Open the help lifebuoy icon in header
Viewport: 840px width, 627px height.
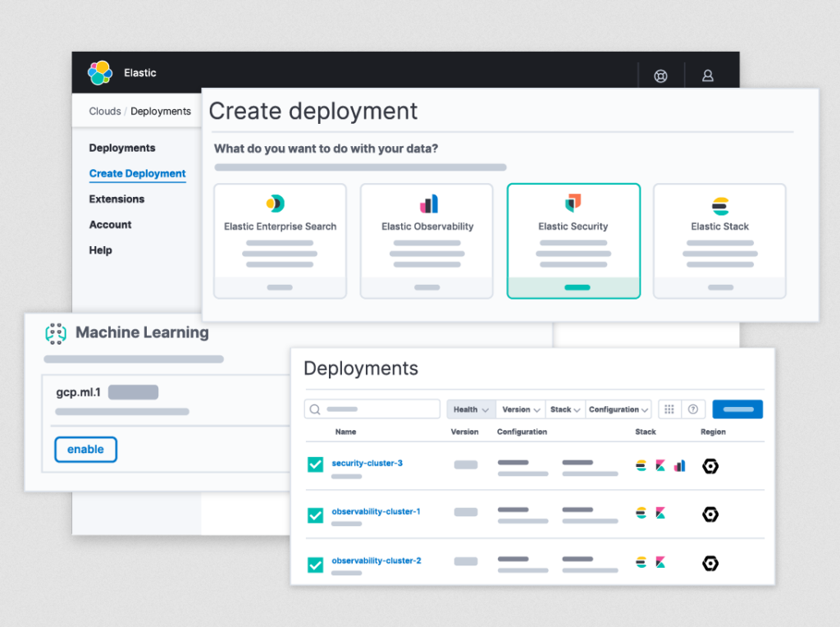(660, 76)
